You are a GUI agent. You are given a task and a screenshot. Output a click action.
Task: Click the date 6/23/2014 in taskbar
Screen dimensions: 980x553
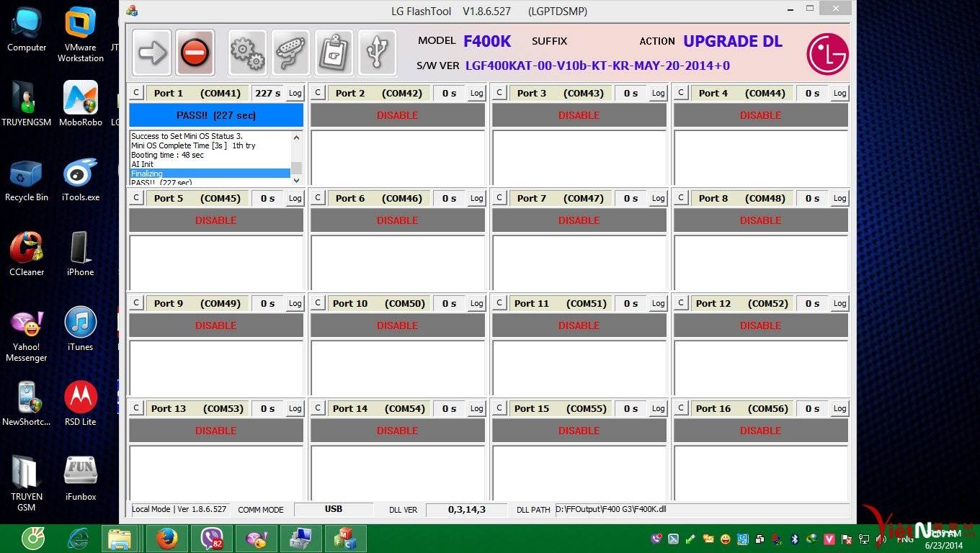coord(944,545)
